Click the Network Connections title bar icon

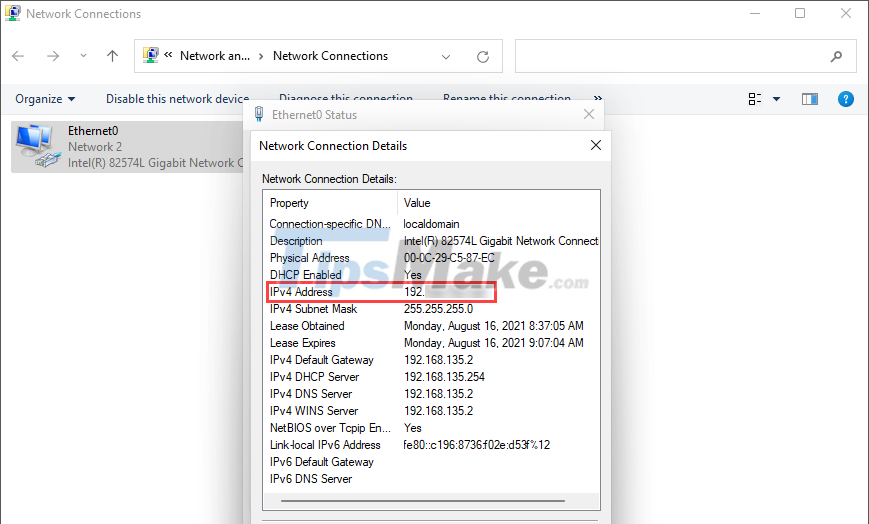(x=12, y=13)
